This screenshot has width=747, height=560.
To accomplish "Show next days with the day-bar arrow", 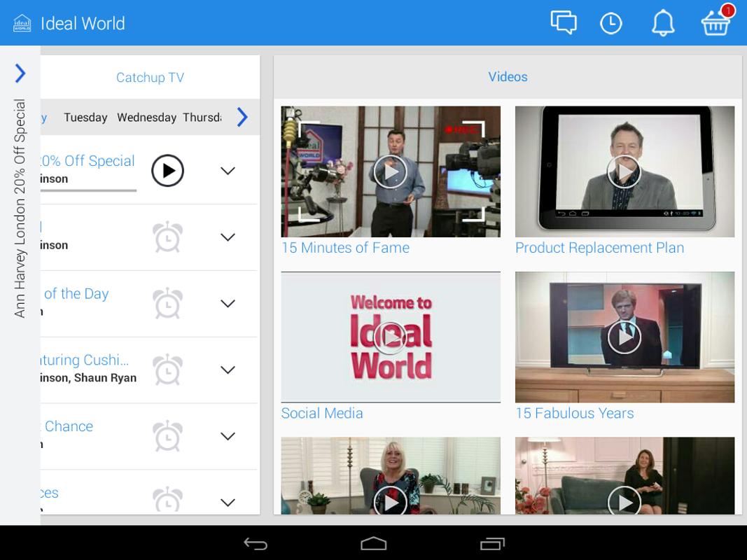I will (x=242, y=117).
